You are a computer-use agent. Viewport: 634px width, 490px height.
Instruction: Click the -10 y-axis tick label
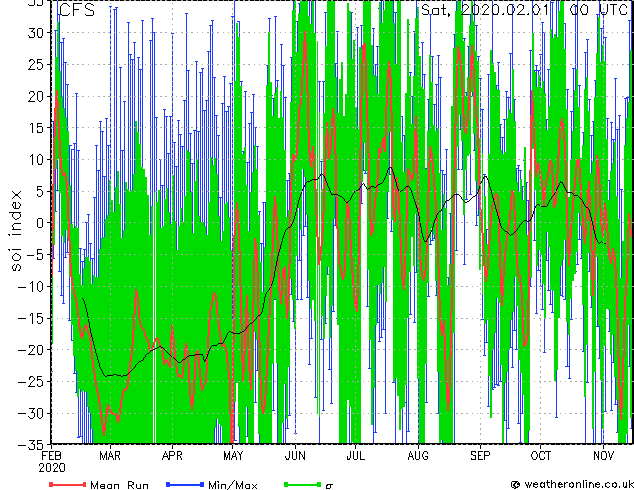click(x=28, y=287)
